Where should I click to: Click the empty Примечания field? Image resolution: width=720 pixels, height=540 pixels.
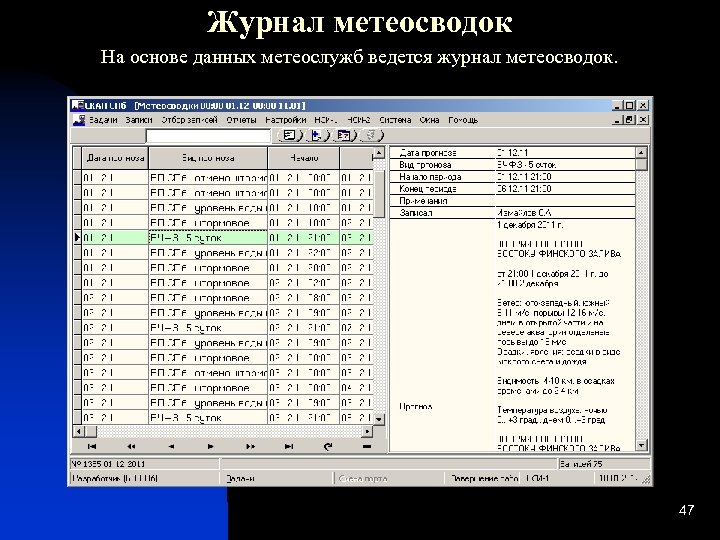[565, 201]
